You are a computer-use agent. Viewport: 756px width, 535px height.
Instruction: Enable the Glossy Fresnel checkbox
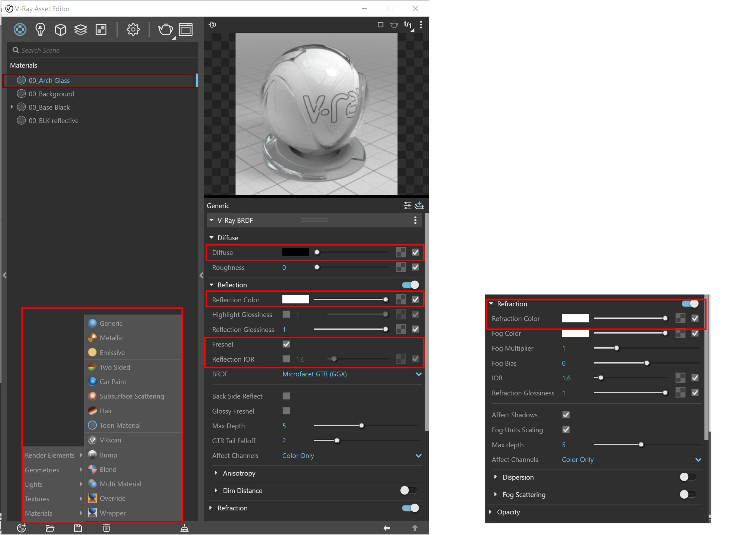[286, 410]
